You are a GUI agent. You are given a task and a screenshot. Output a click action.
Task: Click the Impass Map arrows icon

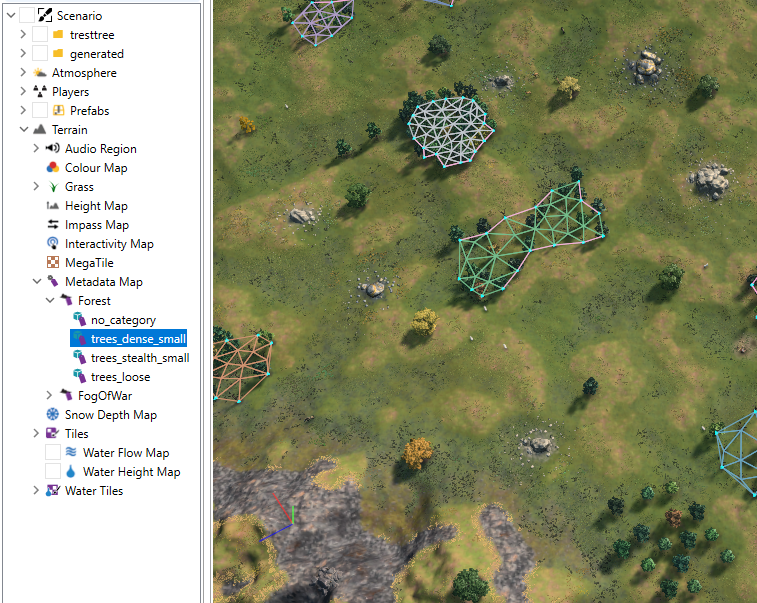tap(53, 224)
